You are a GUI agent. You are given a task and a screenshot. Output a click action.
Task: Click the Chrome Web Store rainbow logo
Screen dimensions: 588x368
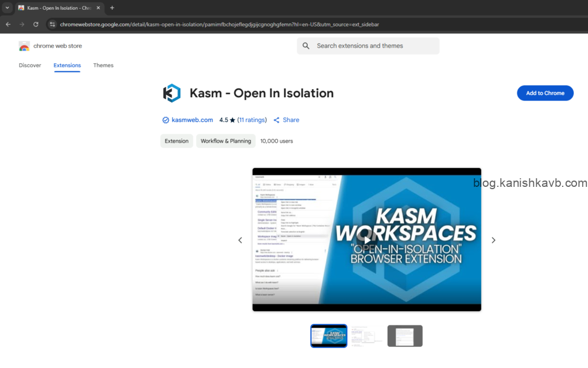coord(24,47)
